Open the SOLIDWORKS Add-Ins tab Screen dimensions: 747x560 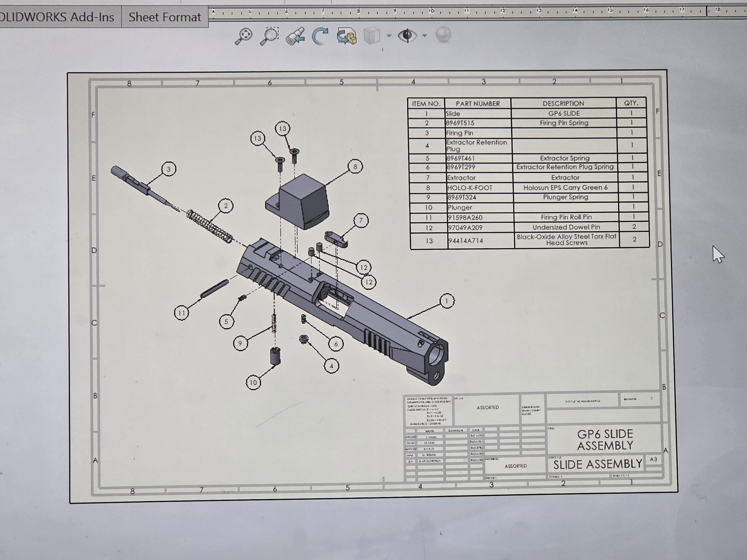[57, 17]
